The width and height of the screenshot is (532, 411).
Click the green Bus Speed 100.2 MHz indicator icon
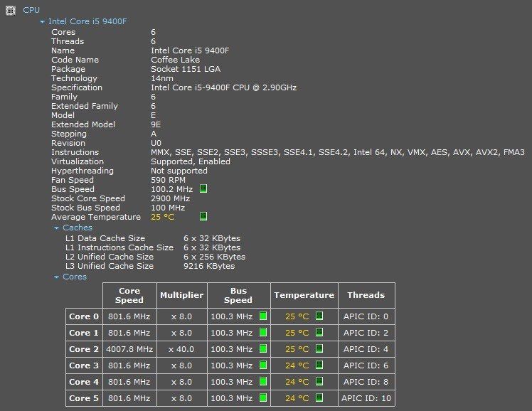coord(203,188)
